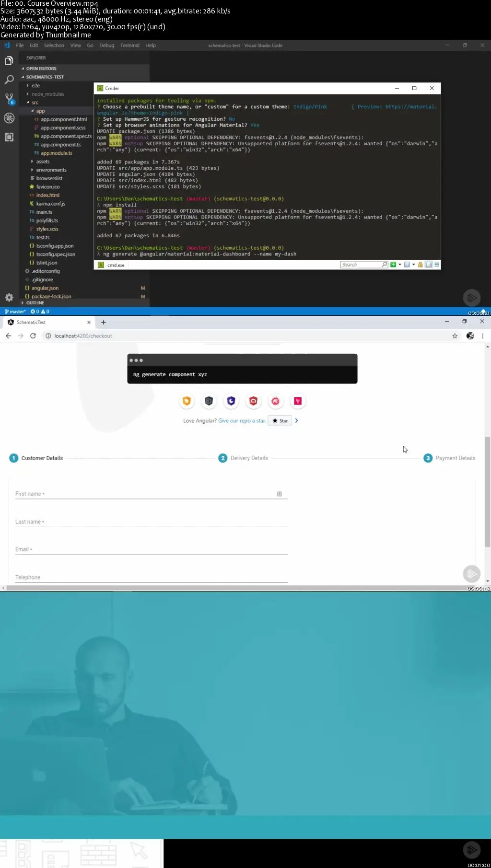Open the browser profile avatar icon

(x=470, y=336)
